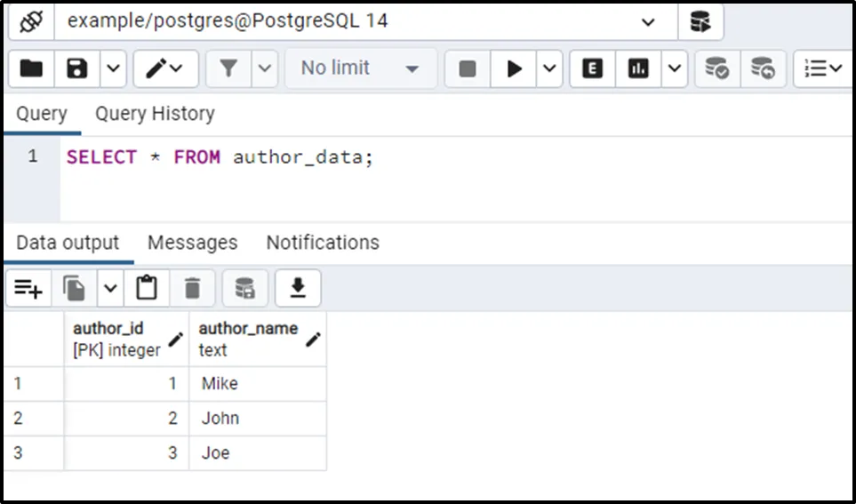Expand the connection selector dropdown
Image resolution: width=856 pixels, height=504 pixels.
click(x=648, y=22)
